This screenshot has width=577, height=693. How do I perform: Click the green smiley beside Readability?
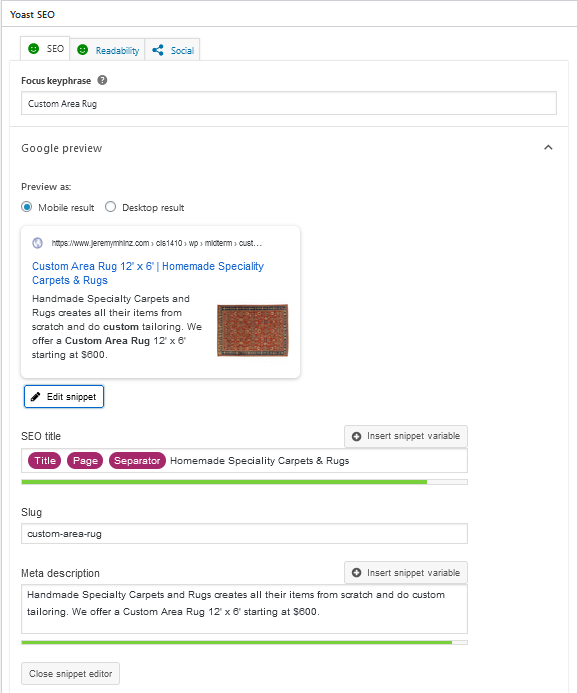click(83, 50)
